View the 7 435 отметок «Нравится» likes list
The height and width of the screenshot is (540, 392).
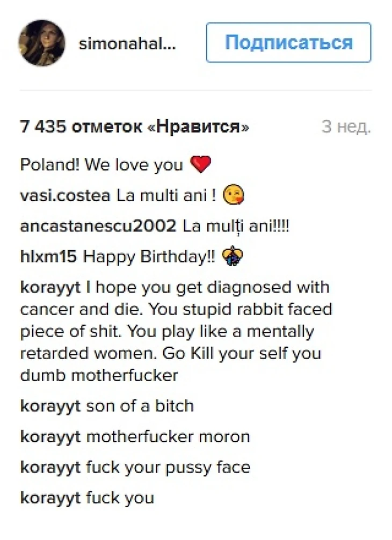click(135, 127)
